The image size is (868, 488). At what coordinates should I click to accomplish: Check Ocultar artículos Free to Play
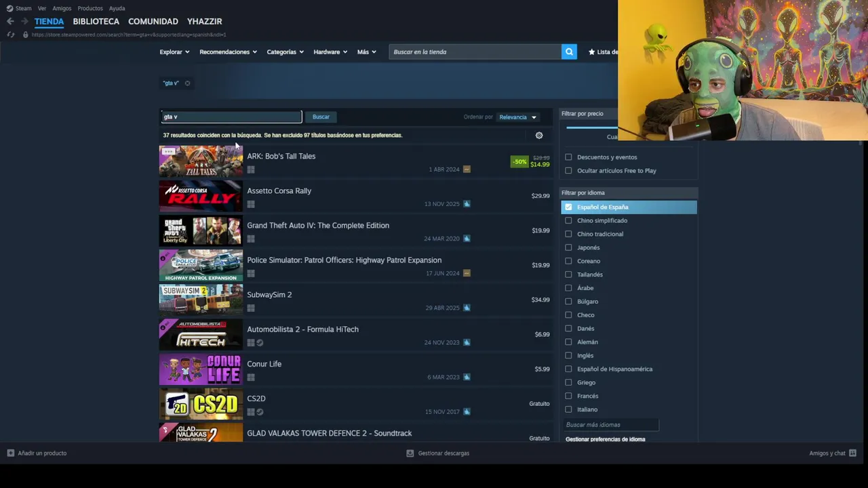coord(568,171)
